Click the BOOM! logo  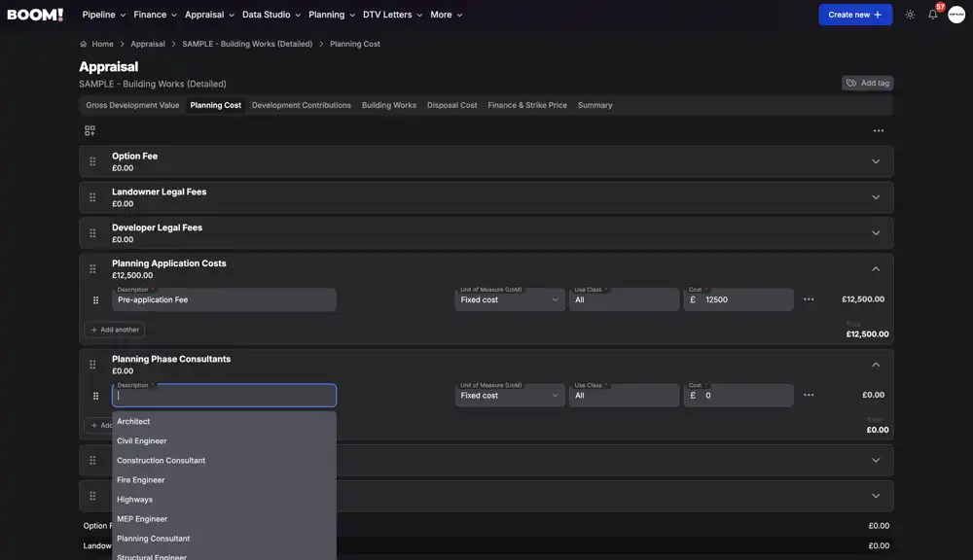pyautogui.click(x=35, y=15)
